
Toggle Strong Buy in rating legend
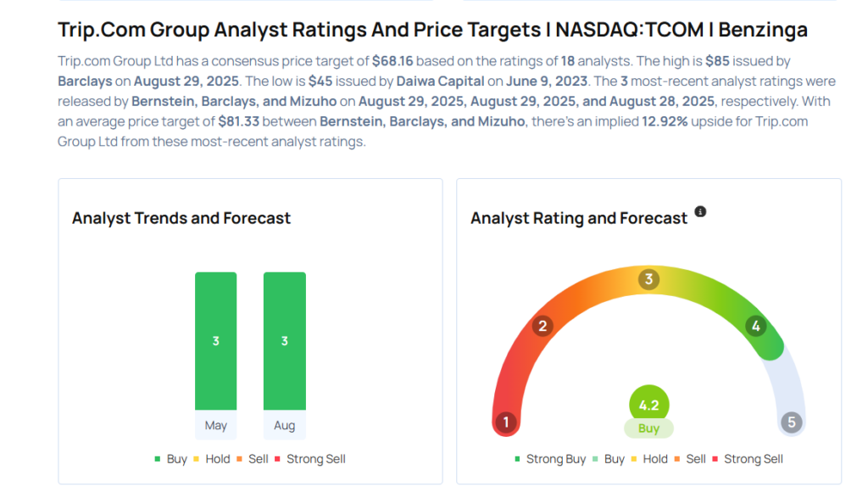(x=551, y=459)
